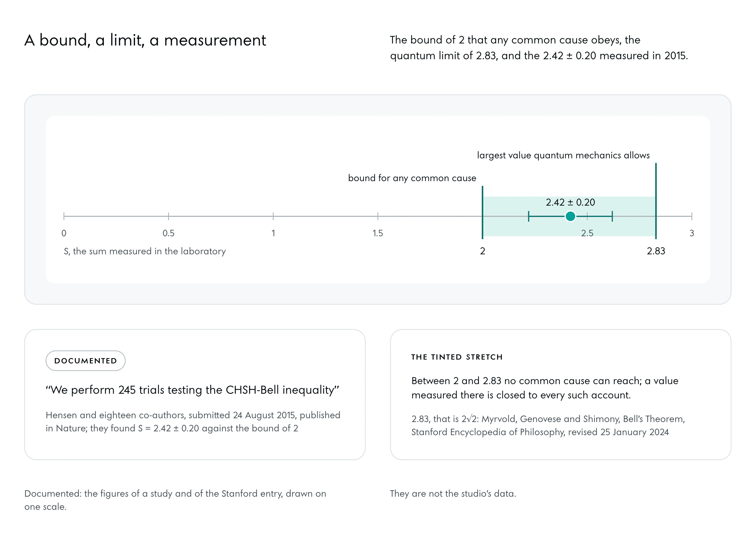756x541 pixels.
Task: Click the axis tick label '1'
Action: pyautogui.click(x=273, y=233)
